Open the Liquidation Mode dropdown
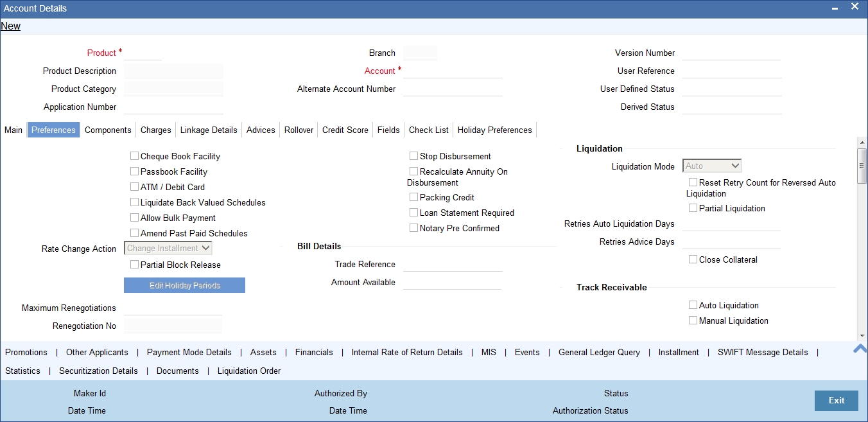The height and width of the screenshot is (422, 868). (712, 166)
